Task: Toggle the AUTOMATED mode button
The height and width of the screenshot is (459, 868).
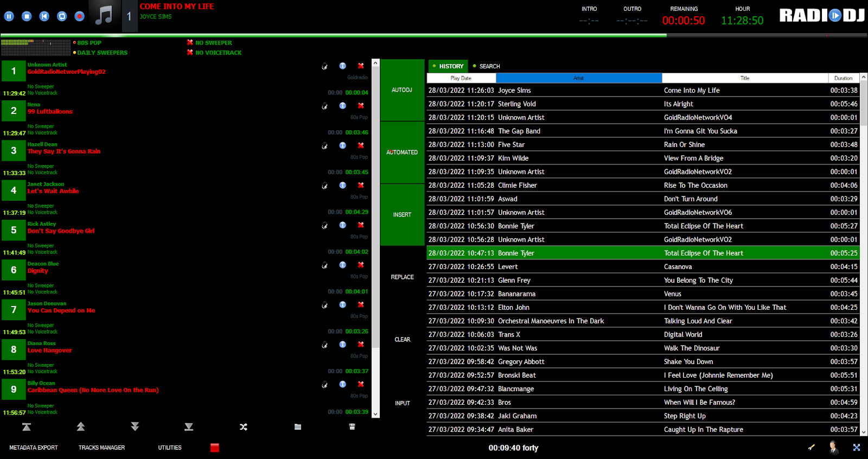Action: (402, 152)
